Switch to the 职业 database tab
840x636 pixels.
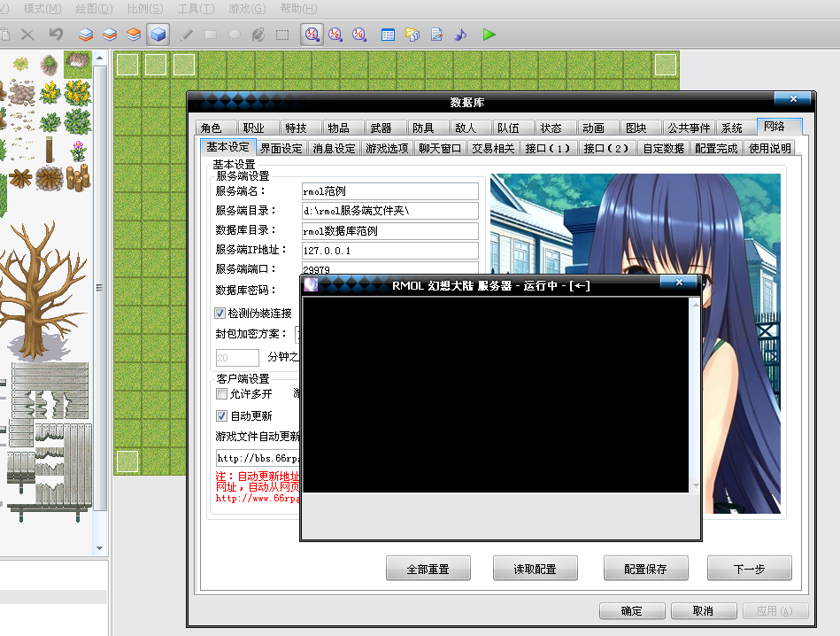coord(258,128)
